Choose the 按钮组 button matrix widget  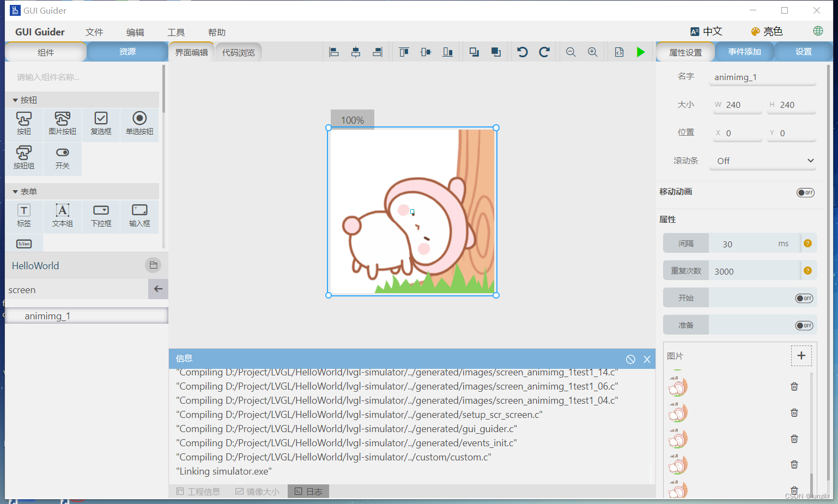[24, 158]
